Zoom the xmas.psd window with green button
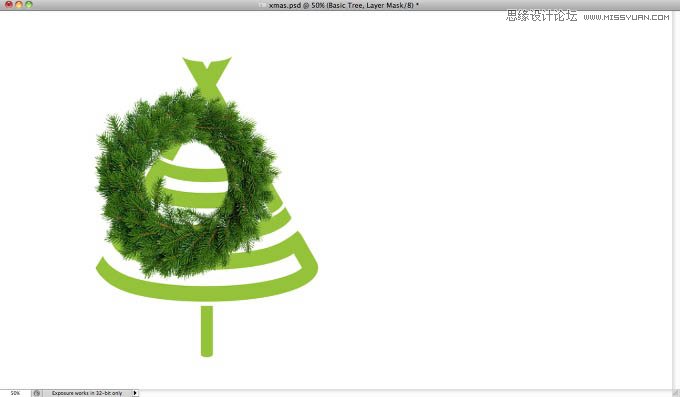Viewport: 680px width, 397px height. (29, 4)
